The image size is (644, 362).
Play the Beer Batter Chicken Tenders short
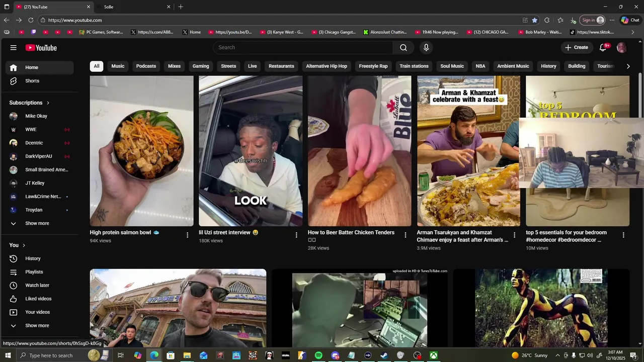[x=359, y=151]
